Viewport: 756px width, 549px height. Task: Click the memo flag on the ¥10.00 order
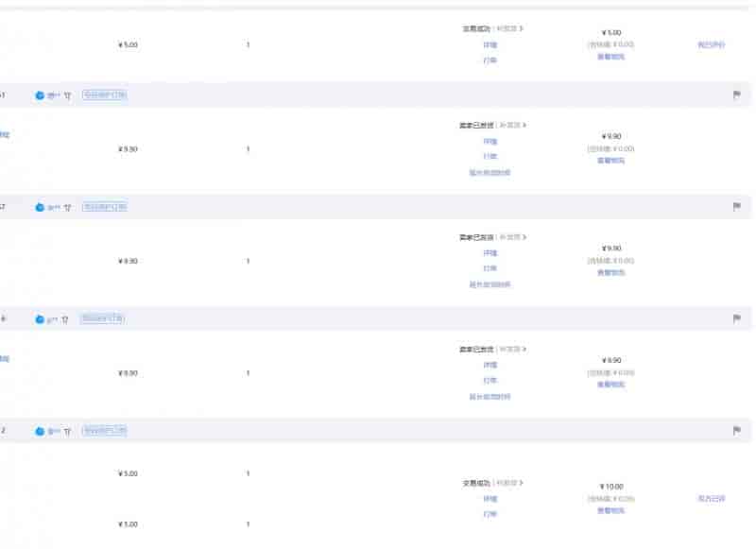736,431
